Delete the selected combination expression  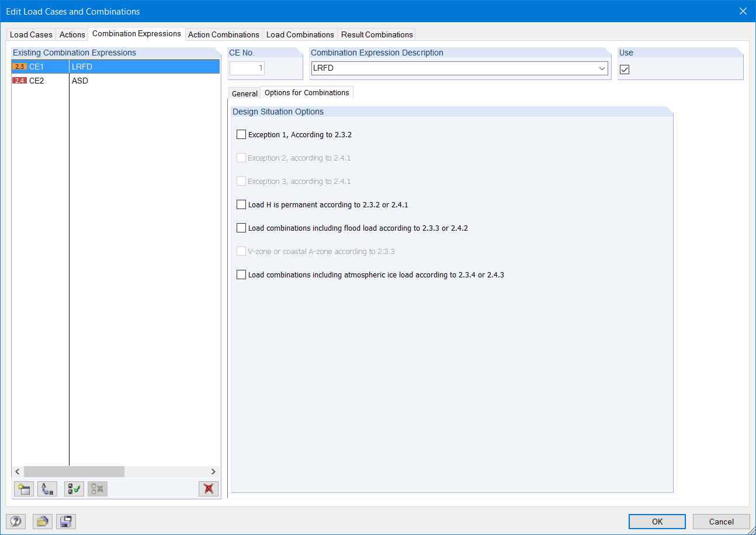[209, 489]
